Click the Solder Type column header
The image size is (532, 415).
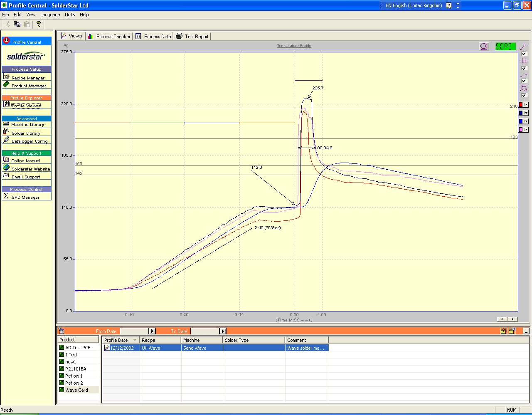pos(254,340)
